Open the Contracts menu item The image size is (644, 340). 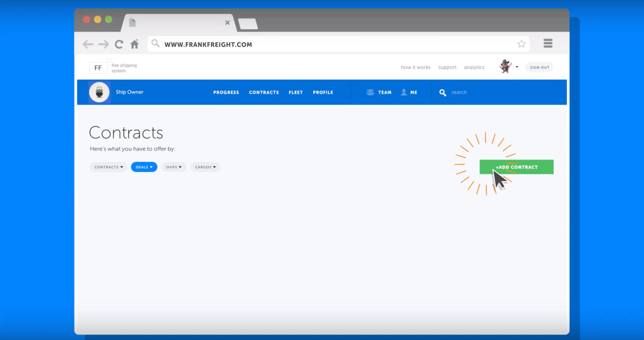pos(264,92)
